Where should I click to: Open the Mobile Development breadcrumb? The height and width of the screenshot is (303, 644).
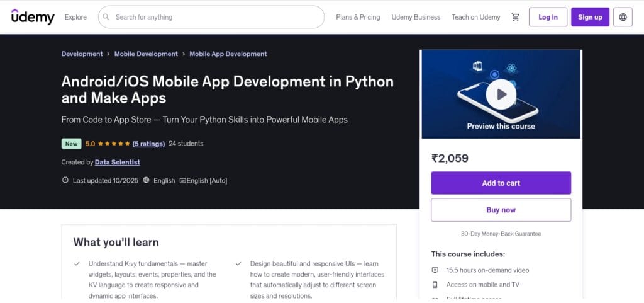tap(146, 54)
